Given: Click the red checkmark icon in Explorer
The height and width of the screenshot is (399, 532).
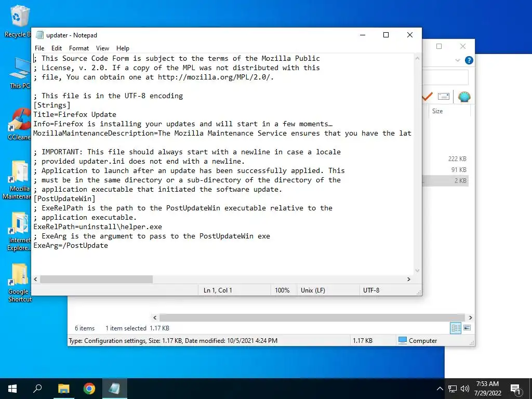Looking at the screenshot, I should pos(428,97).
